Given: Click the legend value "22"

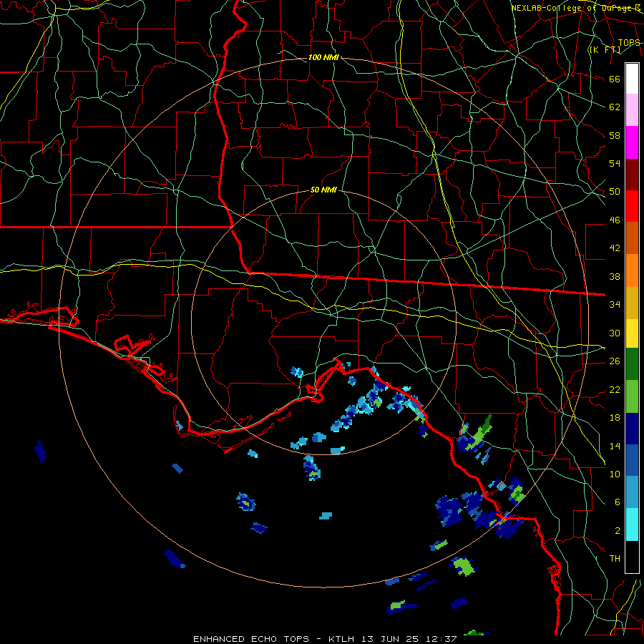Looking at the screenshot, I should pos(615,389).
